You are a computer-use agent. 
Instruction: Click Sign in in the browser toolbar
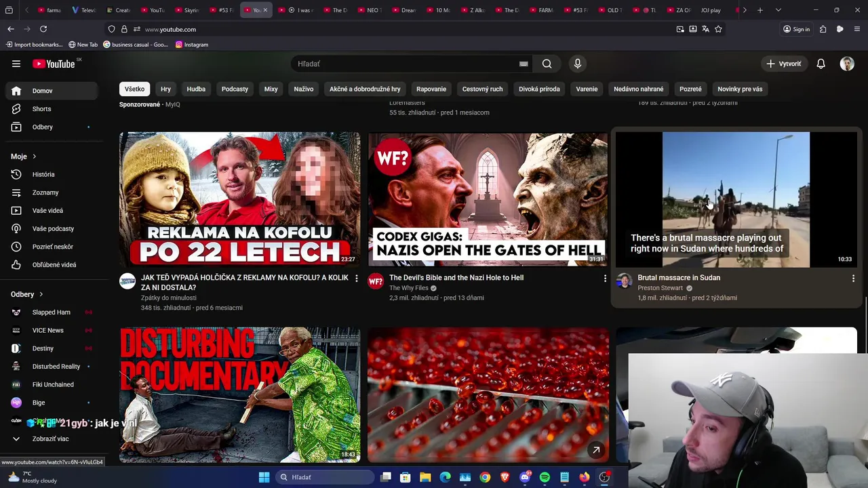point(797,29)
